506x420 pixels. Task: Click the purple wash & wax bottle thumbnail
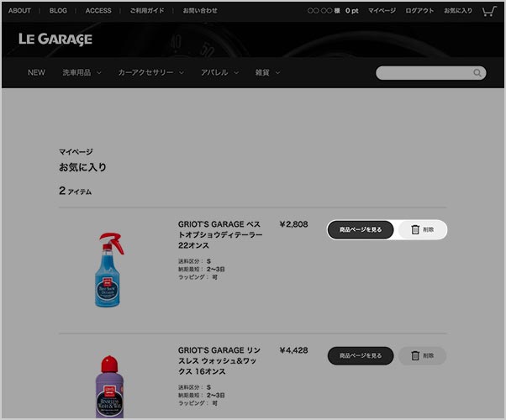(110, 386)
